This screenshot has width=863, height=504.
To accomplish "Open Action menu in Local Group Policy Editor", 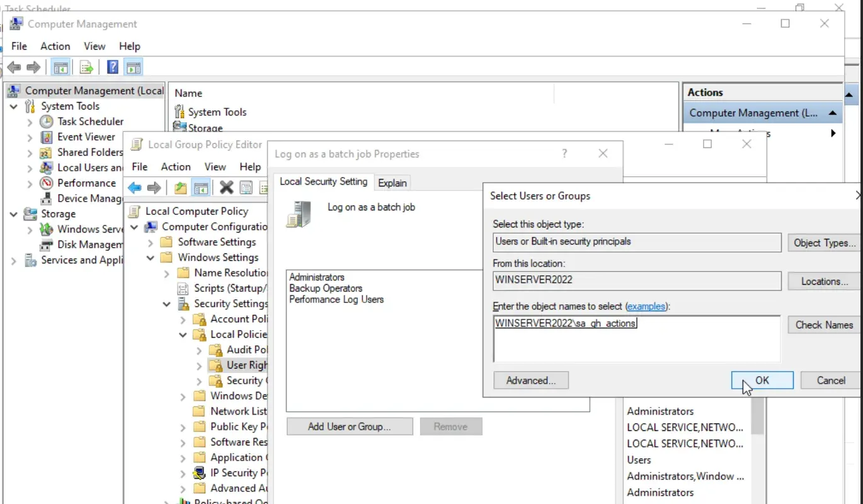I will point(176,167).
